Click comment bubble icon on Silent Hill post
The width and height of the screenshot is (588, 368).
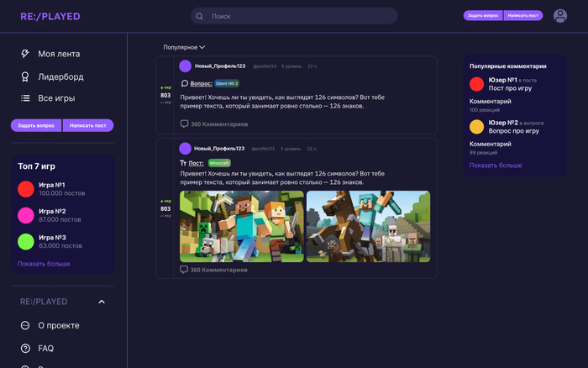[184, 124]
